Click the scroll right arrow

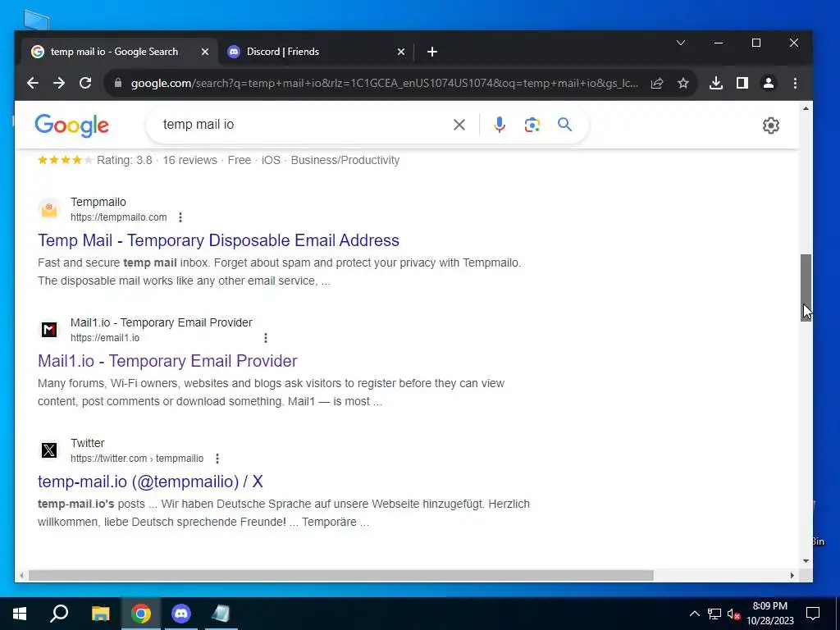click(792, 576)
